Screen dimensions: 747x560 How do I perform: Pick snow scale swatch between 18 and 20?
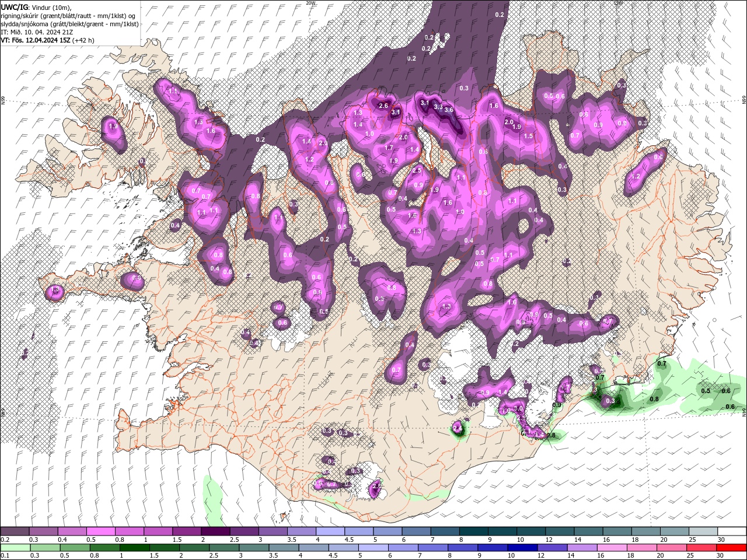pos(646,531)
